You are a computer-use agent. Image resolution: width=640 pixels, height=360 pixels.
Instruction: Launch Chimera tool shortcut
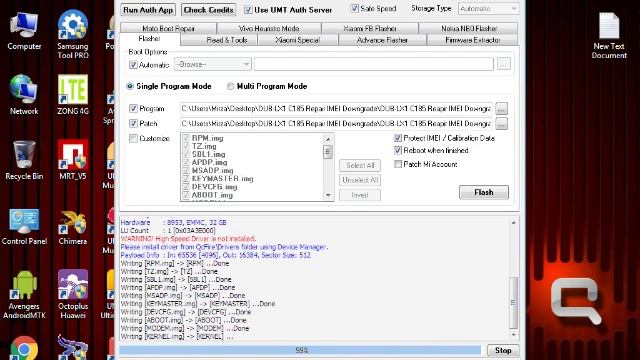point(73,227)
